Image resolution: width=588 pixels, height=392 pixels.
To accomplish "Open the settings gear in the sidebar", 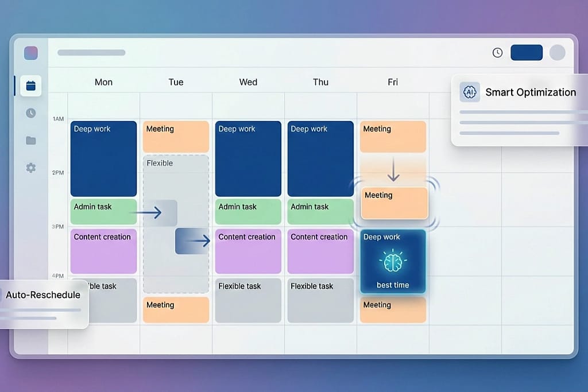I will pyautogui.click(x=30, y=168).
